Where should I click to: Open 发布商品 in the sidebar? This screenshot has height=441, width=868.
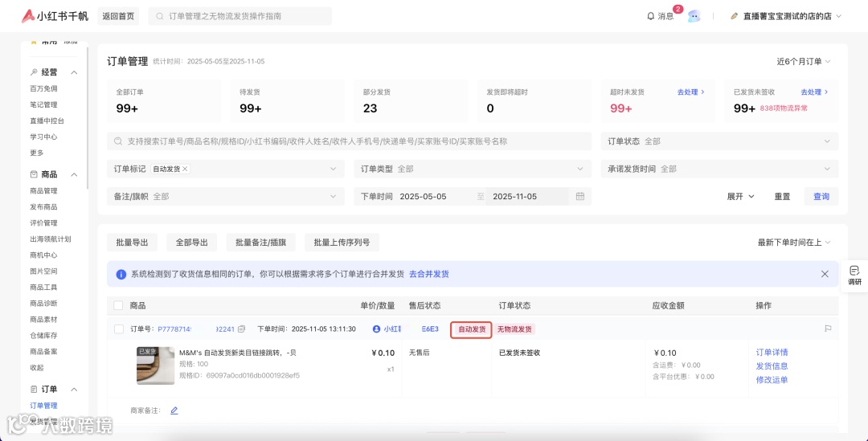click(43, 207)
